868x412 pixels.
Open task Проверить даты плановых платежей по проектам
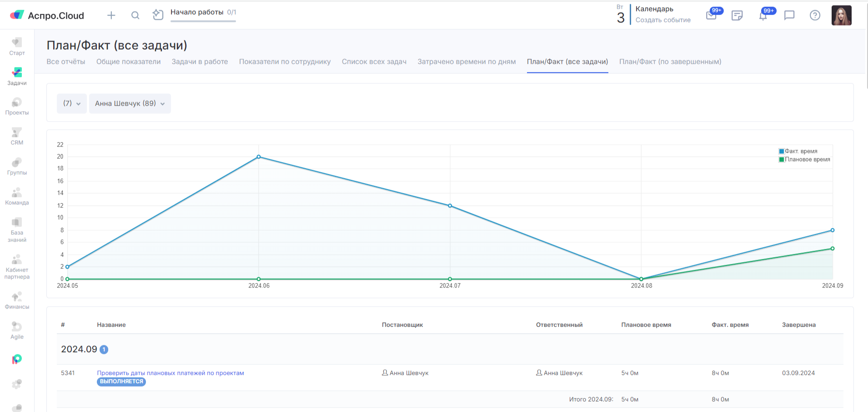click(x=171, y=373)
